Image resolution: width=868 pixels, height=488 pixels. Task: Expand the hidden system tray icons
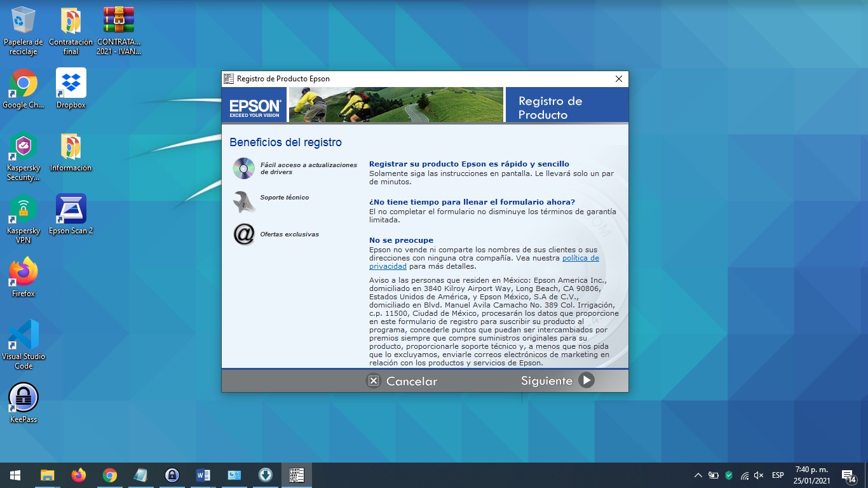click(x=698, y=475)
